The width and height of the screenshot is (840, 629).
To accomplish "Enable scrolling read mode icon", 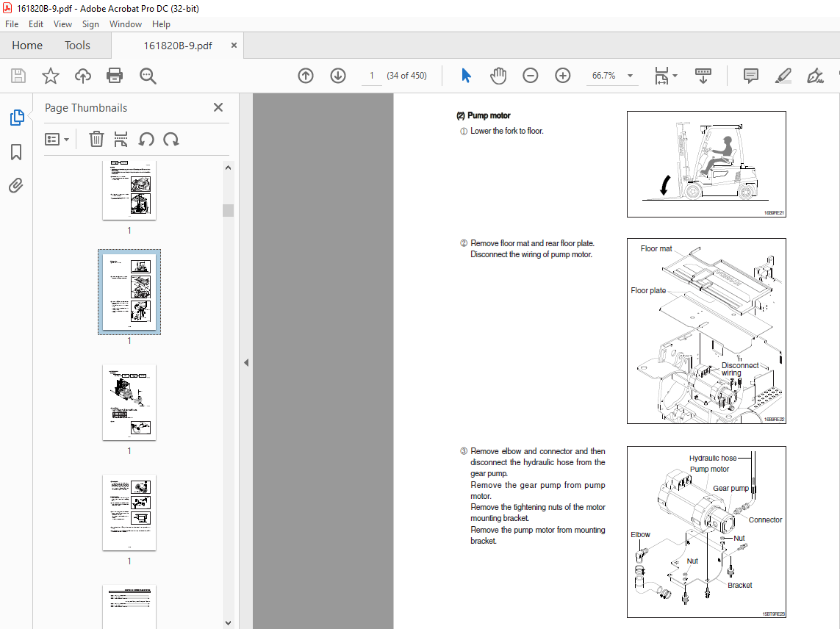I will 703,76.
